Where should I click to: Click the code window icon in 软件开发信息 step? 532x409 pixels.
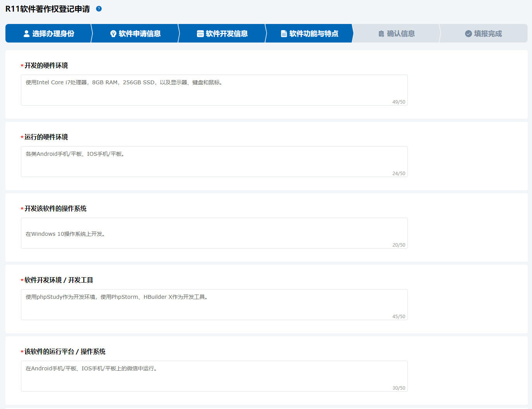pyautogui.click(x=200, y=34)
